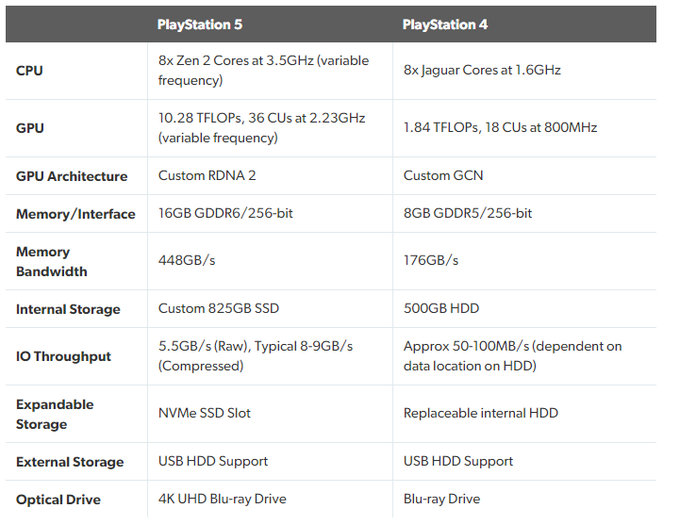Click the PlayStation 4 column header
This screenshot has height=525, width=680.
(x=445, y=24)
